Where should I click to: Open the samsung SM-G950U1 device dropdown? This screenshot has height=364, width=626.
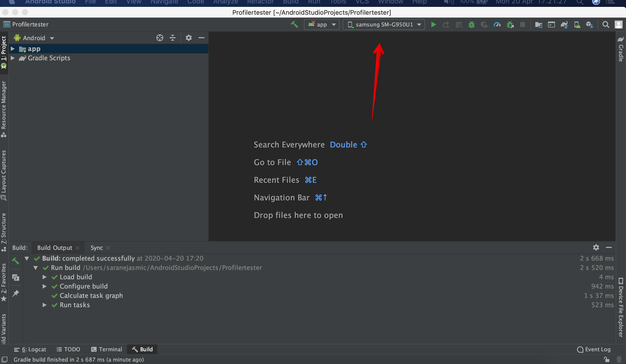(x=384, y=24)
